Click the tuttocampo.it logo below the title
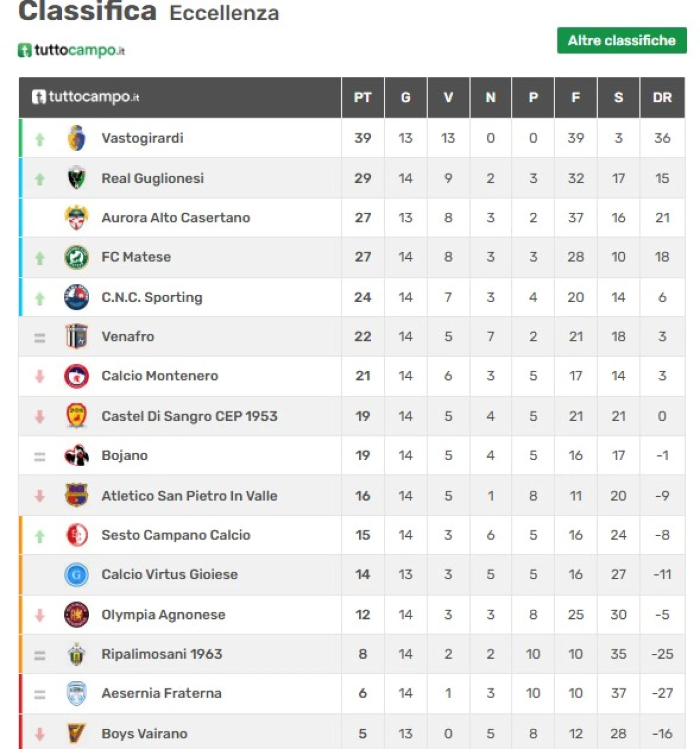Screen dimensions: 700x749 (x=72, y=50)
